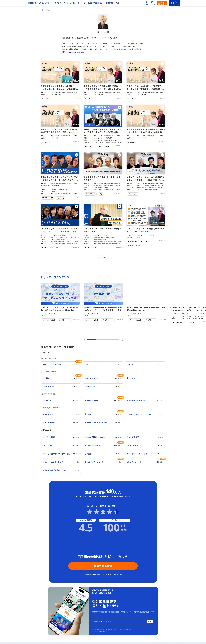This screenshot has height=644, width=206.
Task: Open the 組織マネジメント category card
Action: (x=103, y=378)
